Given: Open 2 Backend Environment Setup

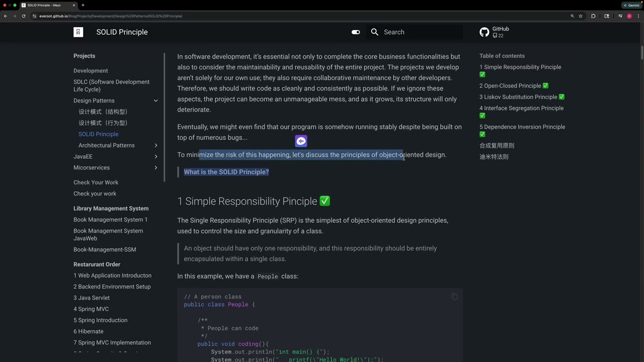Looking at the screenshot, I should click(x=112, y=287).
